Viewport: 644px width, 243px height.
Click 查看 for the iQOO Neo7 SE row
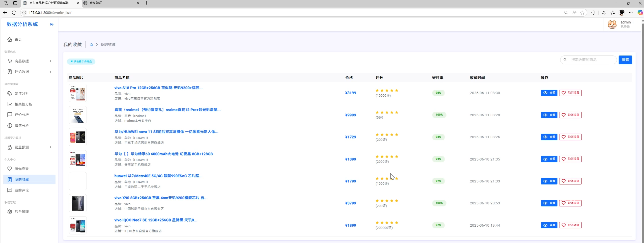549,225
